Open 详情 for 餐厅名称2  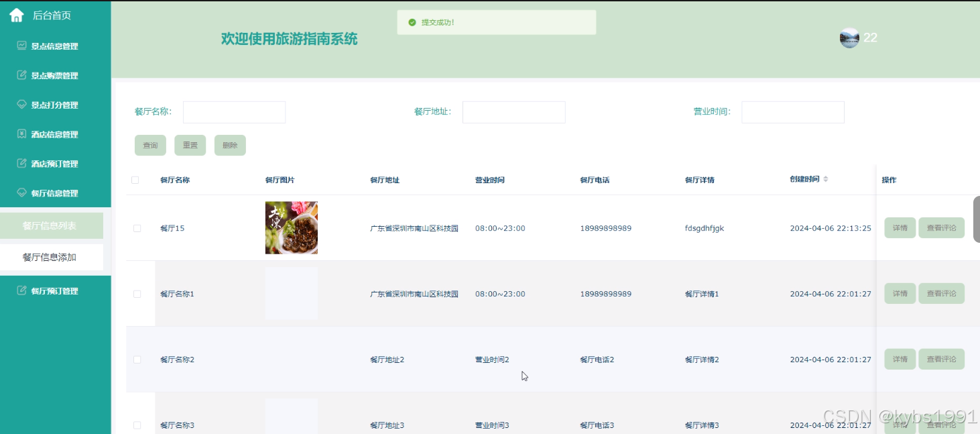[900, 359]
